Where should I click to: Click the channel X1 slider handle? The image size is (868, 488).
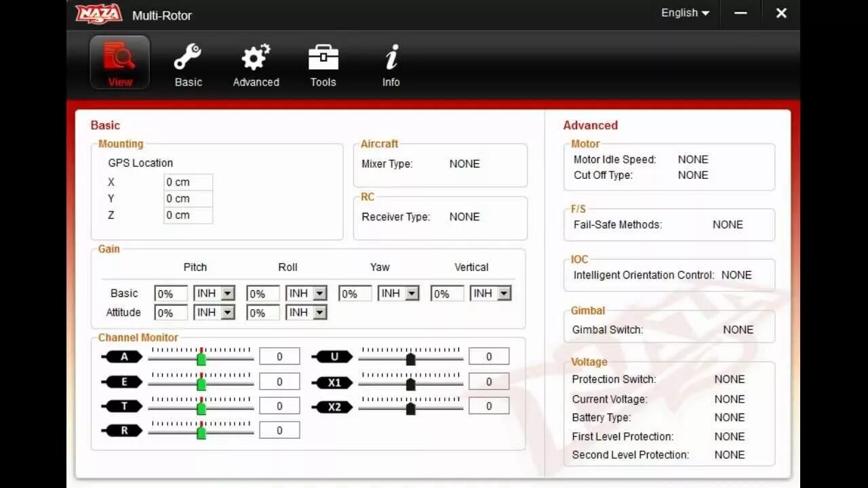(410, 384)
